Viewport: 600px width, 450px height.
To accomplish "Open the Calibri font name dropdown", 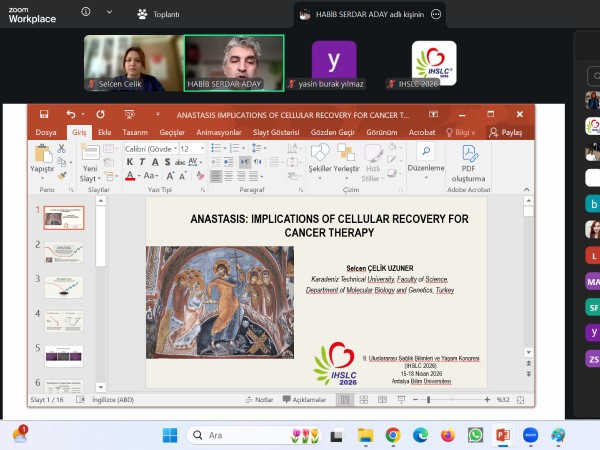I will [x=150, y=148].
